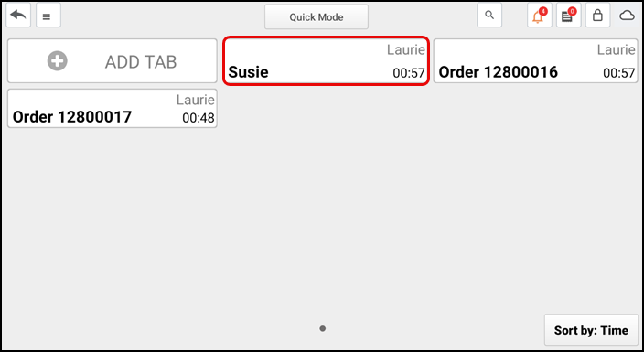The width and height of the screenshot is (644, 352).
Task: Click the 00:48 timer on Order 12800017
Action: click(199, 118)
